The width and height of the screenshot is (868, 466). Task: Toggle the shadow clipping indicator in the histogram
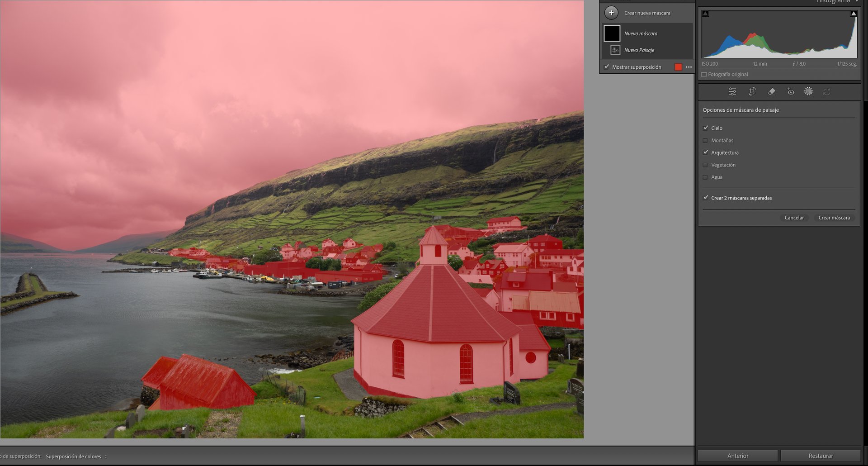click(705, 14)
